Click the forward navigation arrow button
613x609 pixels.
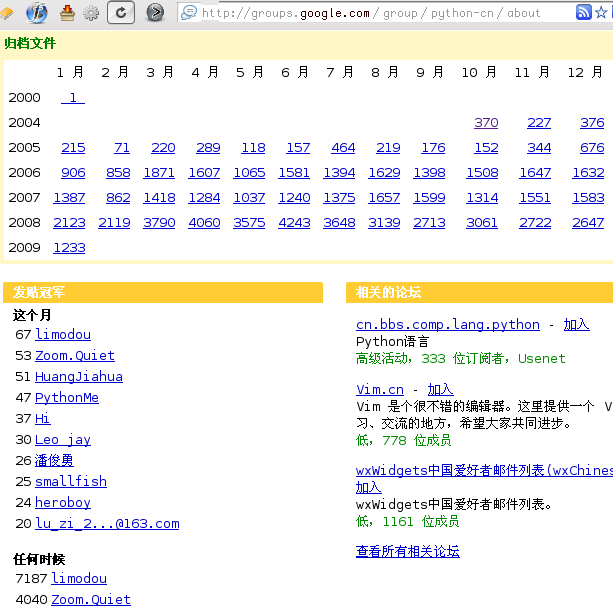155,13
